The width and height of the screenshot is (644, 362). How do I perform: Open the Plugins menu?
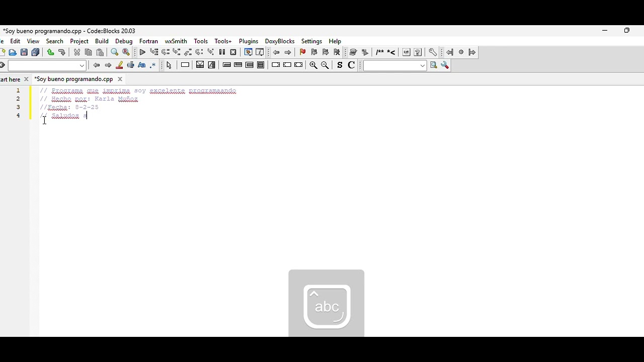coord(249,41)
